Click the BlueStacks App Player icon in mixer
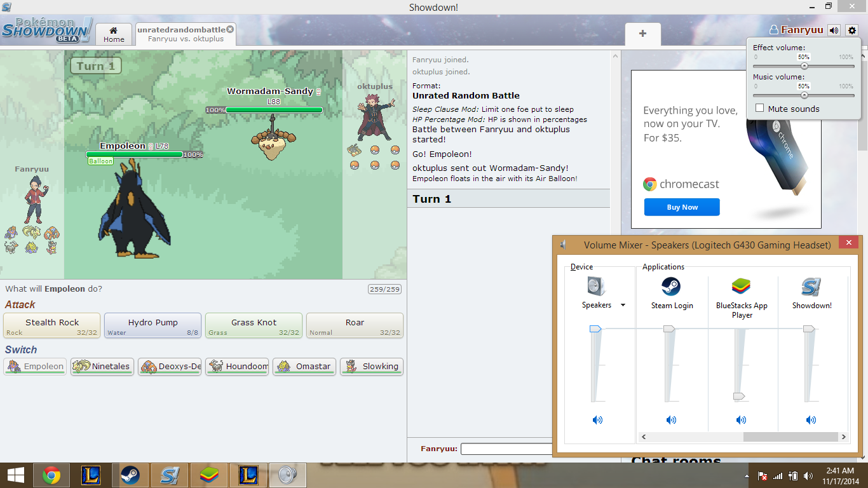 click(x=741, y=287)
